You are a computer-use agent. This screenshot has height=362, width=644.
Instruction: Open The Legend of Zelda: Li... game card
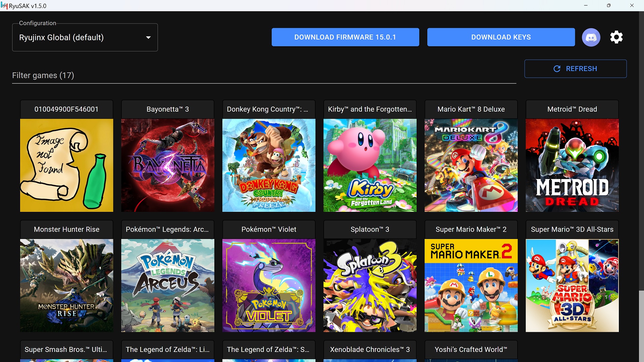click(x=168, y=351)
